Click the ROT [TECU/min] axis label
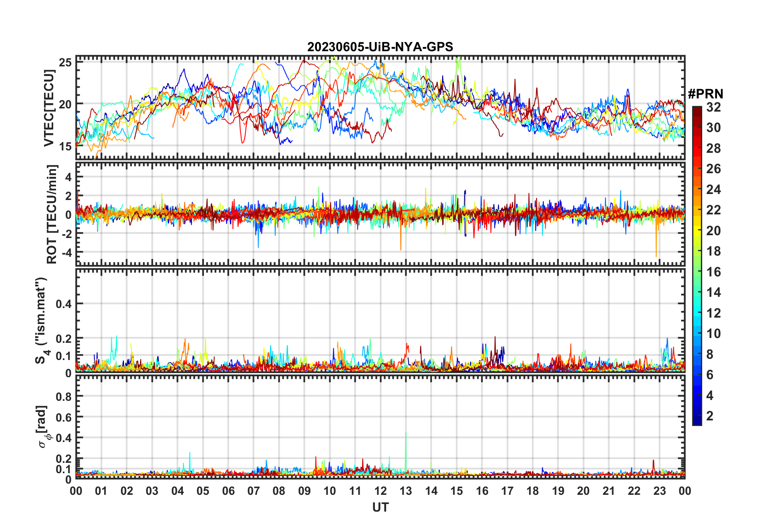 tap(52, 214)
